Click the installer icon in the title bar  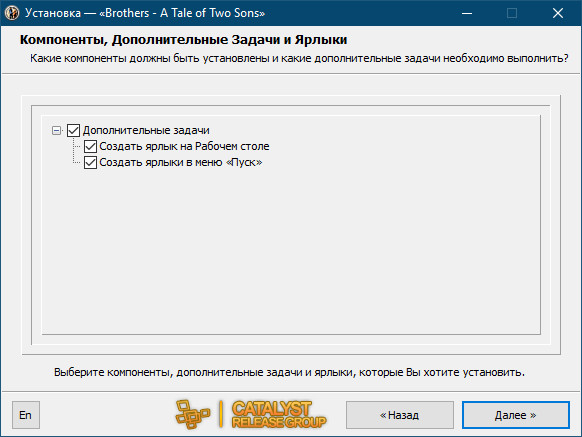click(12, 13)
